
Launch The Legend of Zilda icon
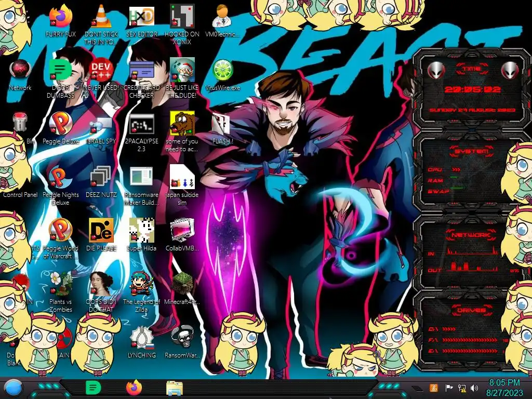141,284
